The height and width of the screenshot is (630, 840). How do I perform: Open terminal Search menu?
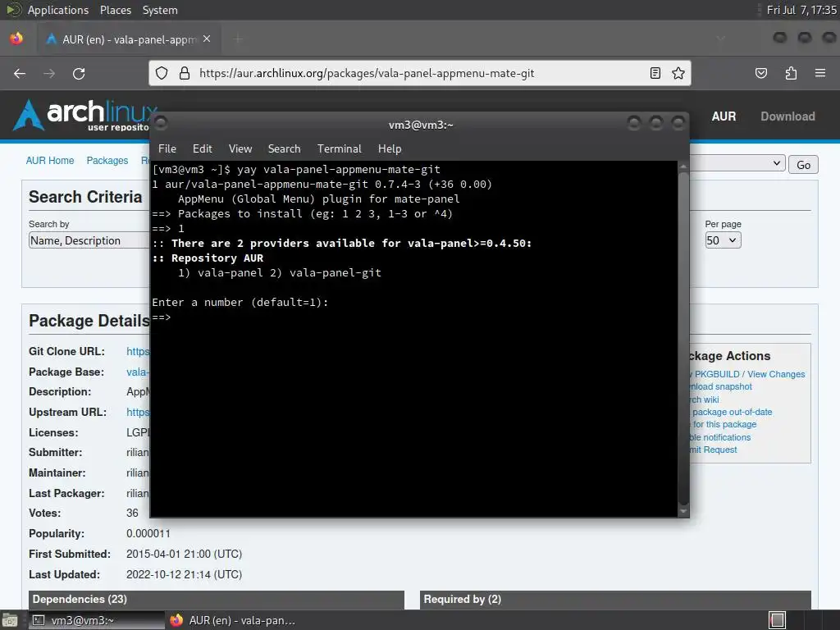pyautogui.click(x=284, y=149)
